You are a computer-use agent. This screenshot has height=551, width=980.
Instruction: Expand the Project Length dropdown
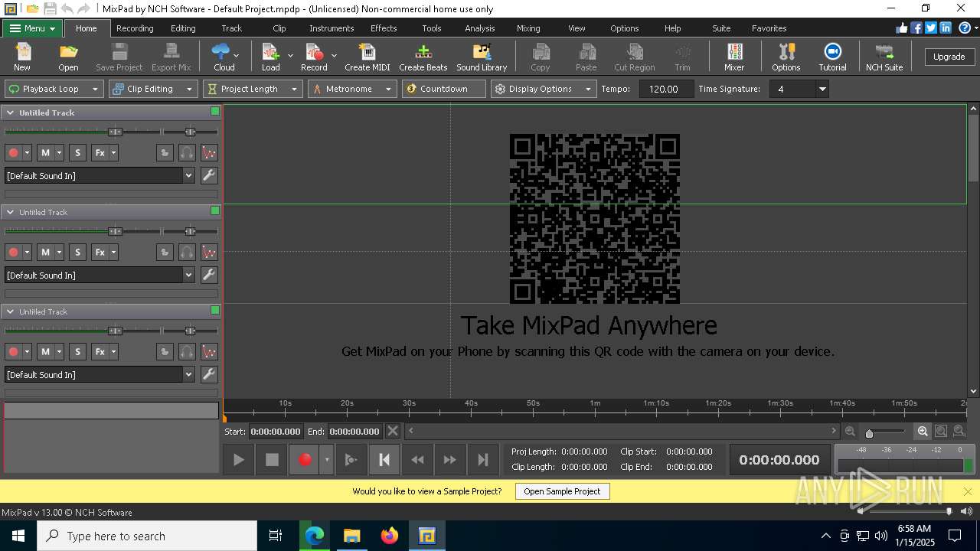253,89
